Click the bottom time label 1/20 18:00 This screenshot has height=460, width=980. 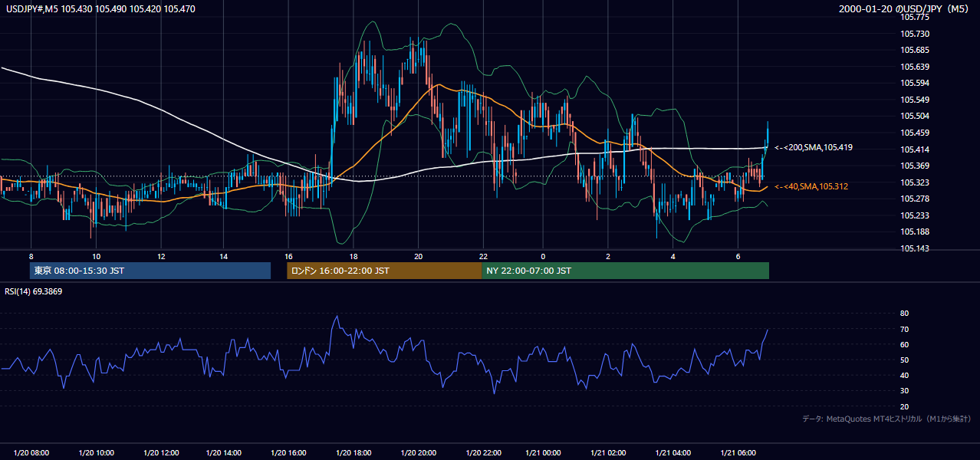(x=353, y=452)
